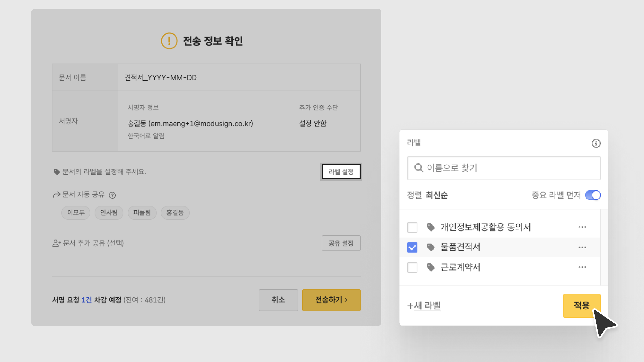Click the +새 라벨 link
Viewport: 644px width, 362px height.
(424, 306)
